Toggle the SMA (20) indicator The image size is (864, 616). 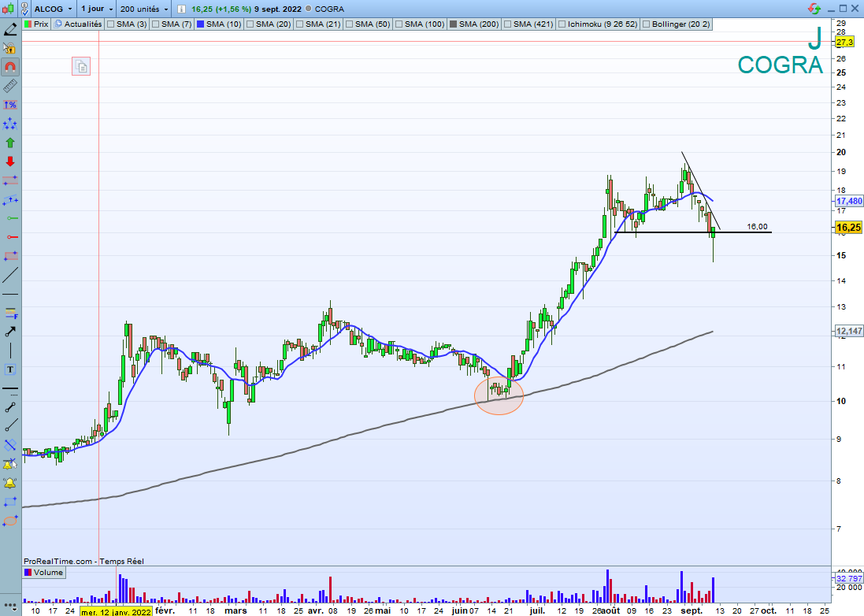pos(269,24)
